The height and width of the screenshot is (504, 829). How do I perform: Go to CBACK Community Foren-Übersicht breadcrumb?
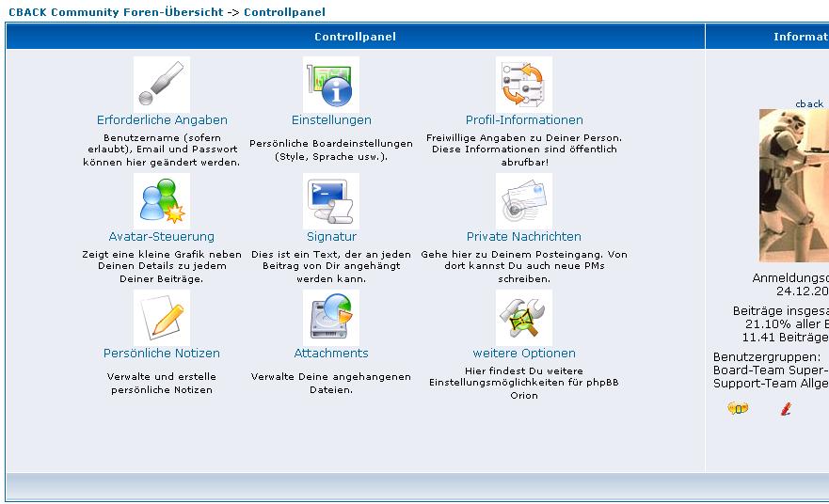[x=115, y=12]
